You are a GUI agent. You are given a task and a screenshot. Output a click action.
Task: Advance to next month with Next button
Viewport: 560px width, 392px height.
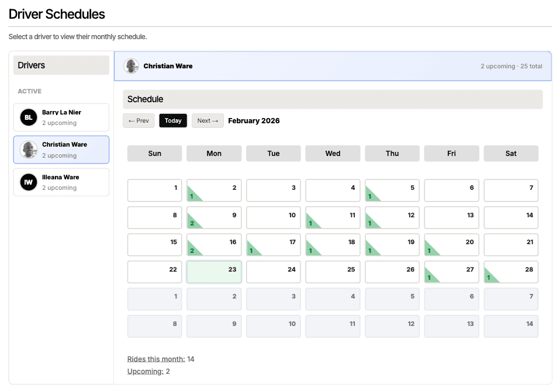click(208, 121)
